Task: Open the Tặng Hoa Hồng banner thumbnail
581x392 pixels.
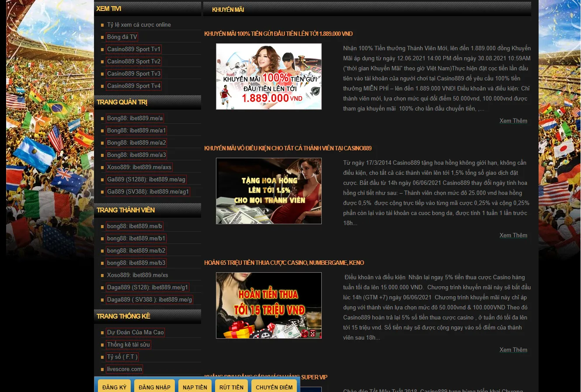Action: pyautogui.click(x=269, y=191)
